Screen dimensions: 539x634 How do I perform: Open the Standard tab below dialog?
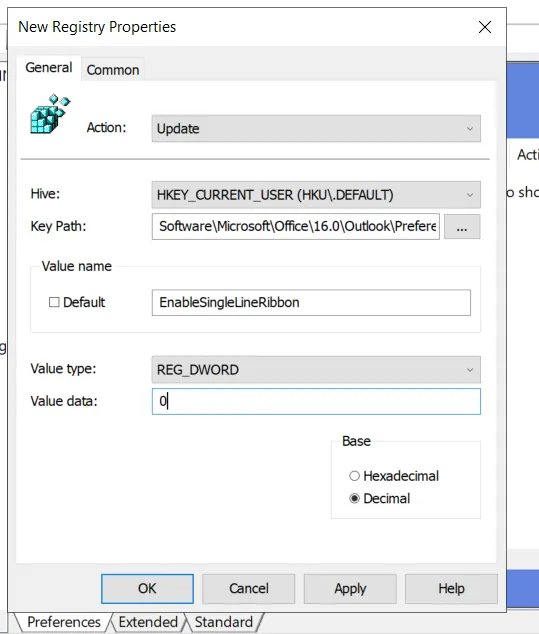[224, 622]
